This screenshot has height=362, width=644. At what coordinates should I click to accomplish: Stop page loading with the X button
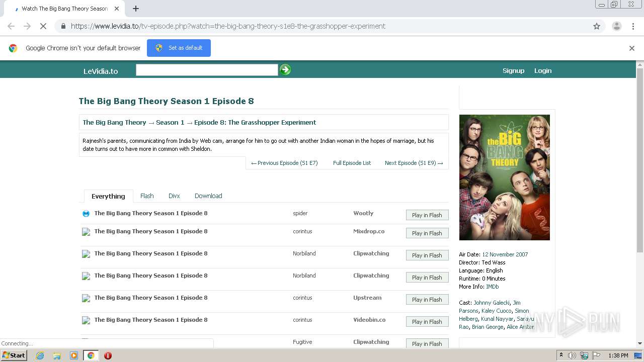point(43,26)
